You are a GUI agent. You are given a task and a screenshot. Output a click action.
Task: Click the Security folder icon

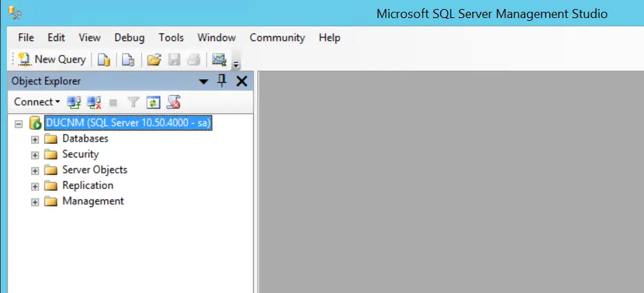51,154
